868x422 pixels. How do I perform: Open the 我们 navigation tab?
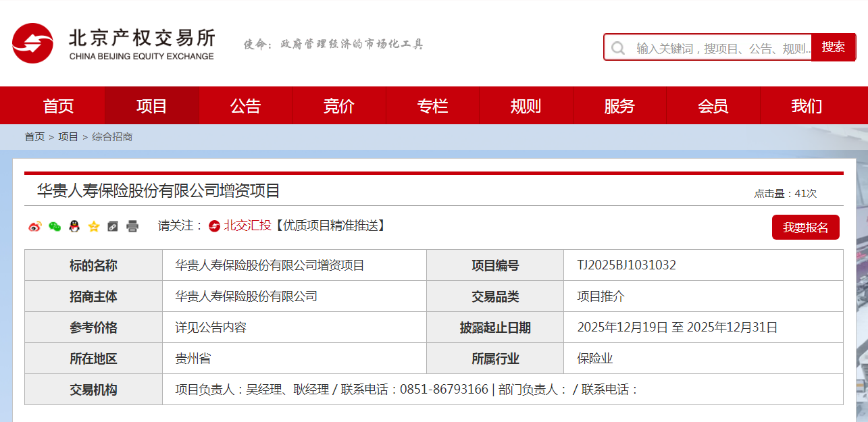[x=807, y=105]
